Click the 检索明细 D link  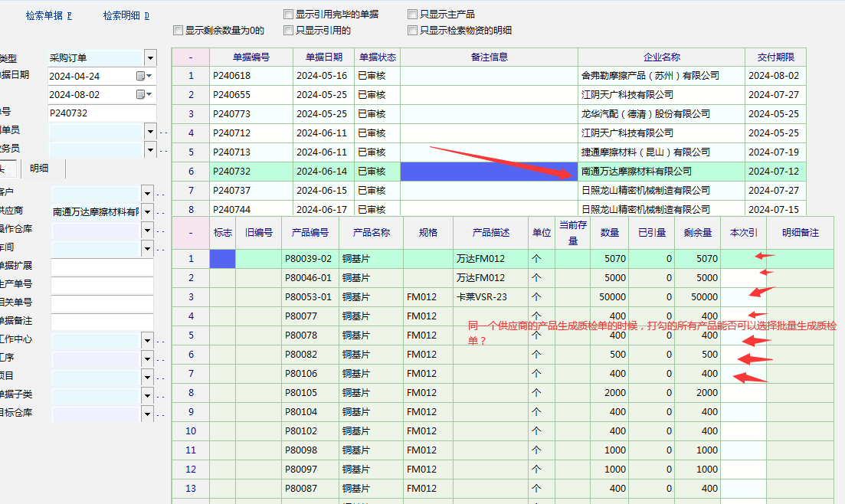[x=126, y=15]
